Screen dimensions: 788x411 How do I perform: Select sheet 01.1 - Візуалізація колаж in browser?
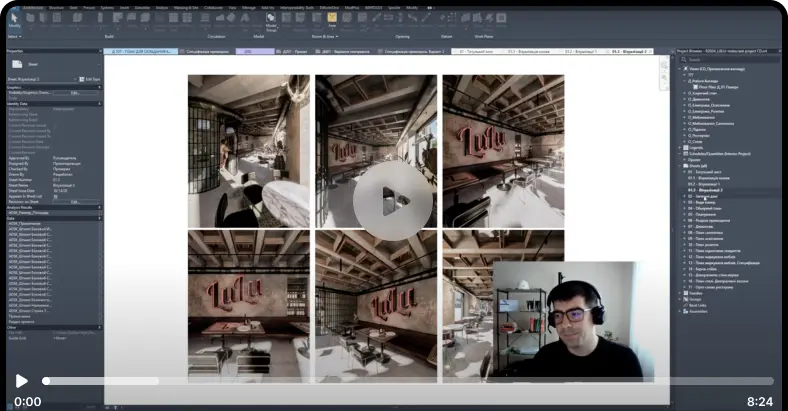tap(709, 178)
